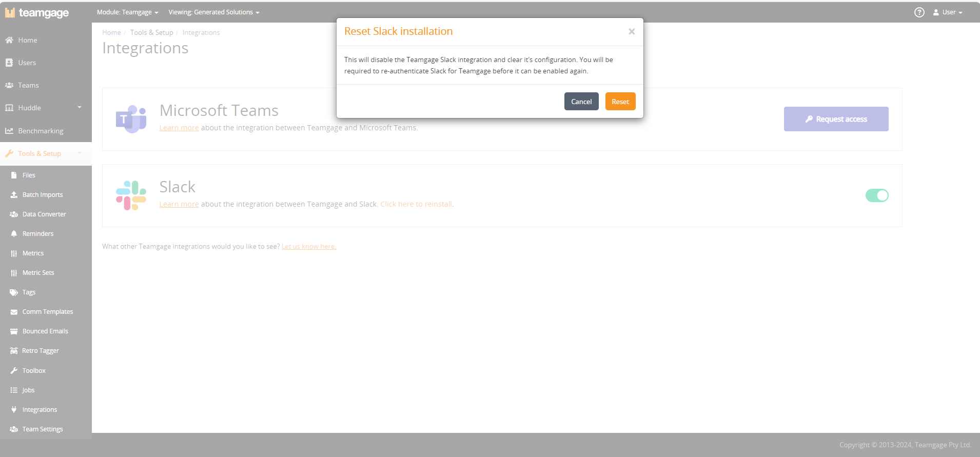Viewport: 980px width, 457px height.
Task: Click the 'Let us know here' link
Action: pos(309,247)
